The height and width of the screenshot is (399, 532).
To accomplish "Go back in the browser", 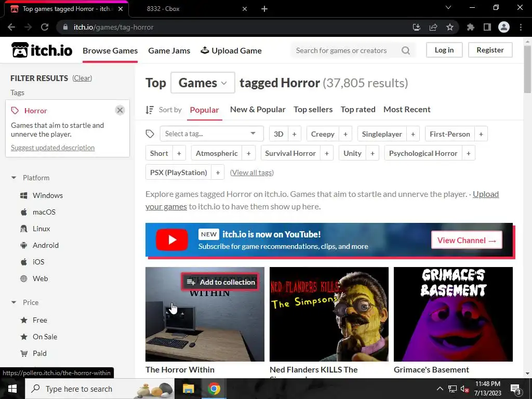I will click(11, 27).
